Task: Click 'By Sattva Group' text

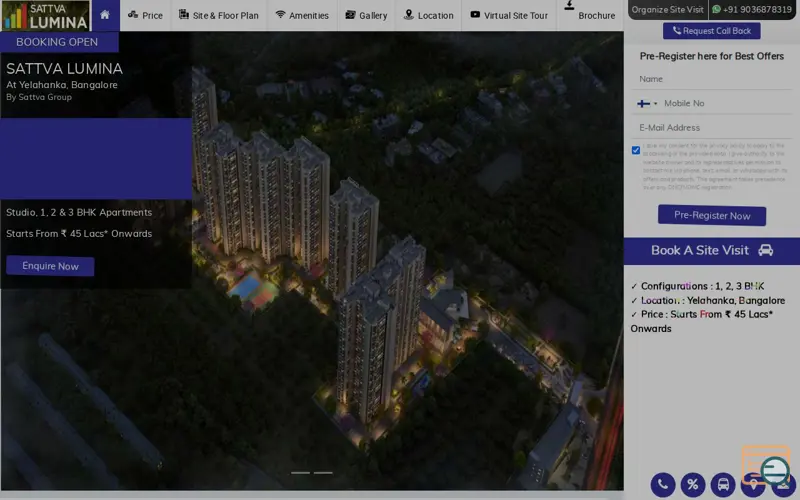Action: coord(39,97)
